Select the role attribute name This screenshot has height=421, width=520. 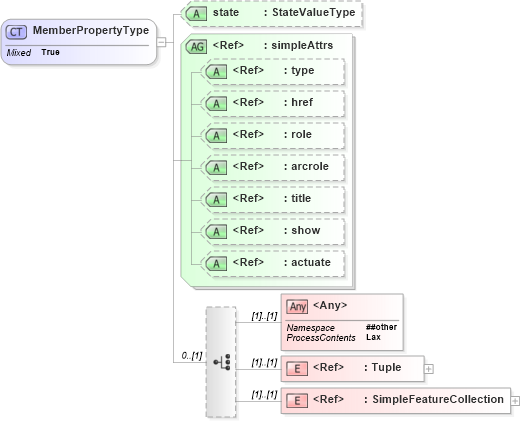click(x=301, y=134)
